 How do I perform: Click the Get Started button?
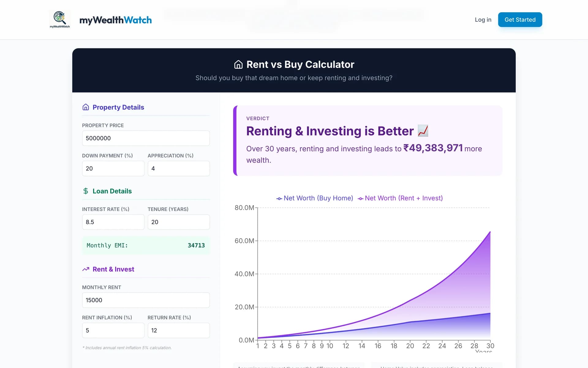pos(520,20)
